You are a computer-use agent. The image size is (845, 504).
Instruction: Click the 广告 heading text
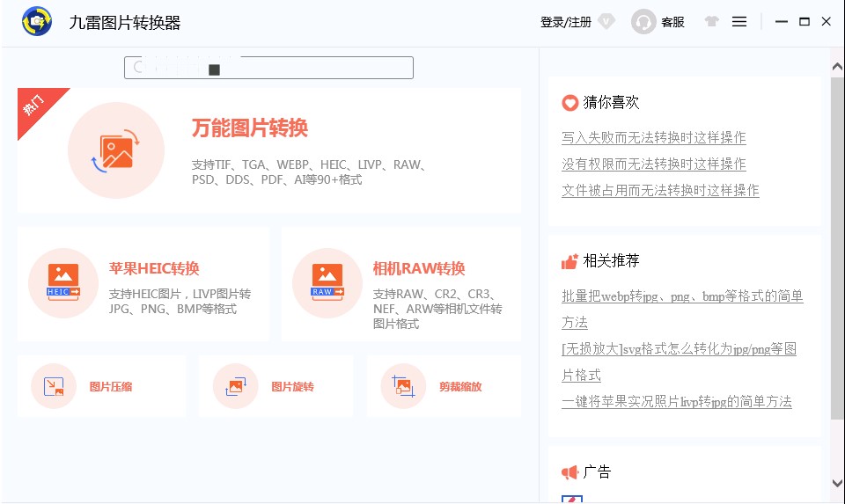597,472
